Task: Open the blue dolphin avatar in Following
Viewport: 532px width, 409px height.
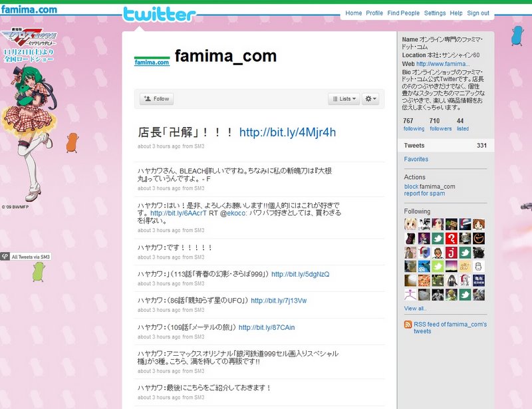Action: click(424, 267)
